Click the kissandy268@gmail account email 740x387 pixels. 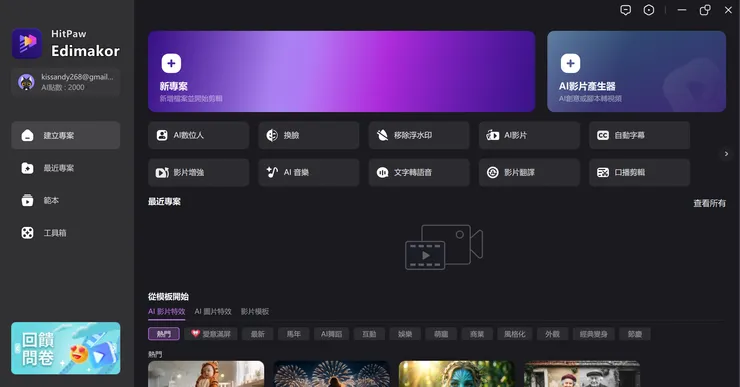pyautogui.click(x=77, y=77)
